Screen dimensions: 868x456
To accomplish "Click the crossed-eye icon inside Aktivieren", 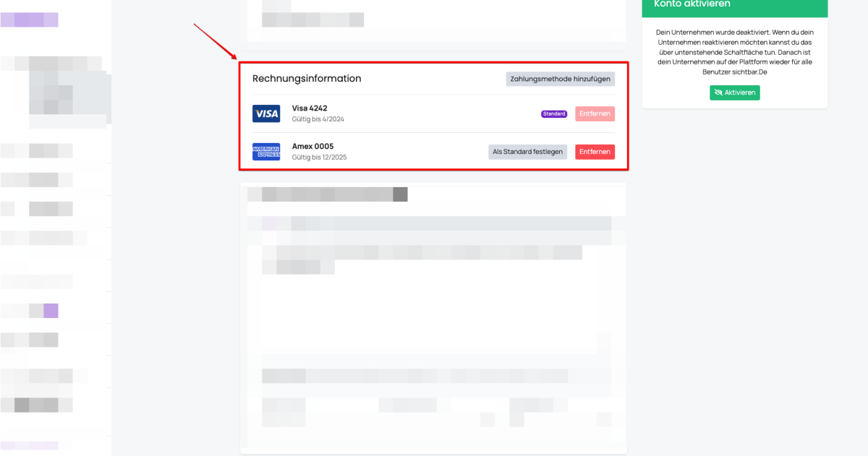I will tap(718, 93).
